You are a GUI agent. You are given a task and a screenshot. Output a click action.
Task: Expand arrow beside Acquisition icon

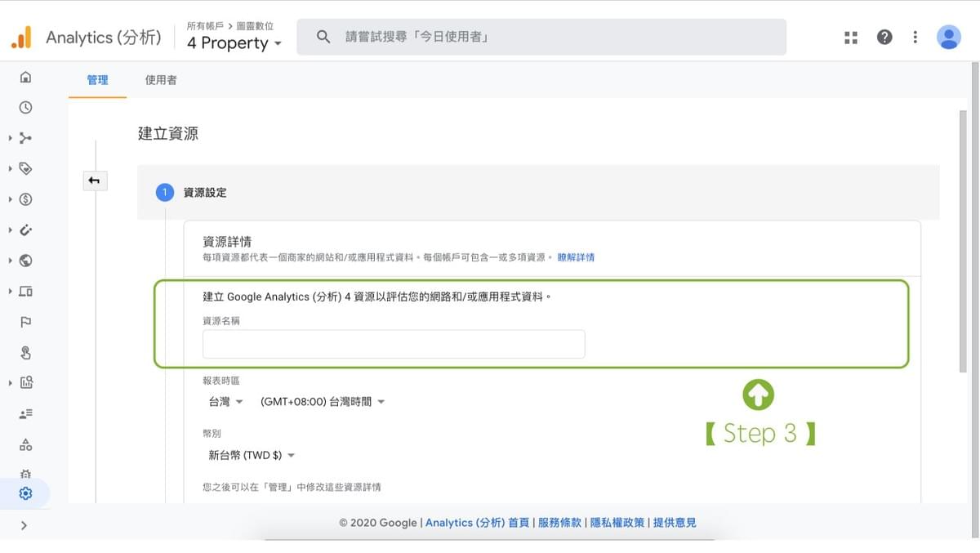(10, 138)
